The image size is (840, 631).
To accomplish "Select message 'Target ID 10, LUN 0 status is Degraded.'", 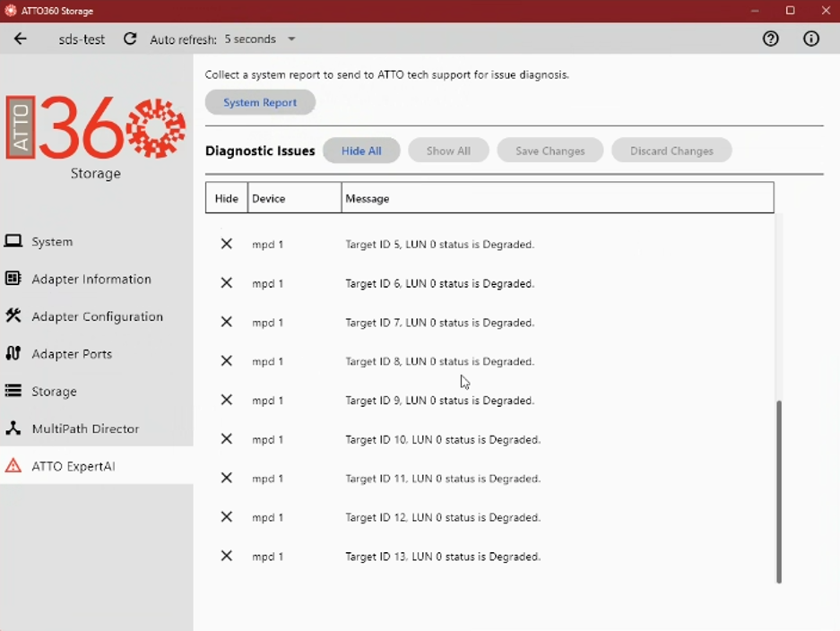I will (x=443, y=440).
